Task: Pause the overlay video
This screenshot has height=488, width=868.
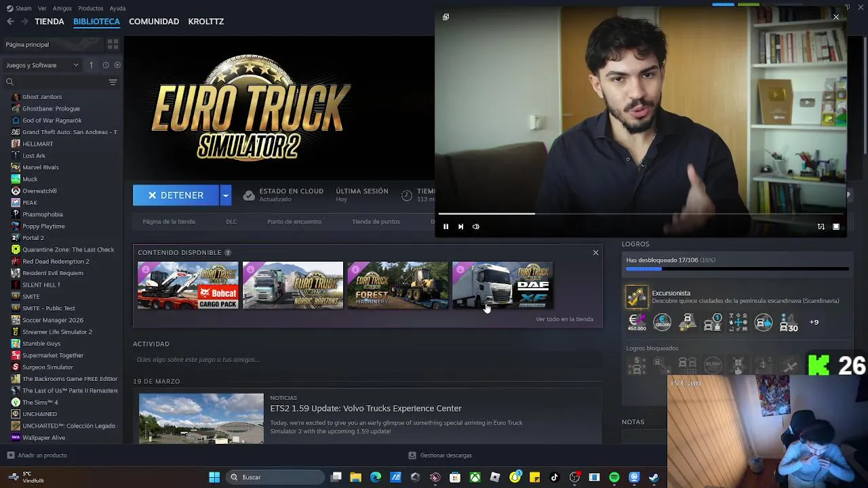Action: tap(446, 226)
